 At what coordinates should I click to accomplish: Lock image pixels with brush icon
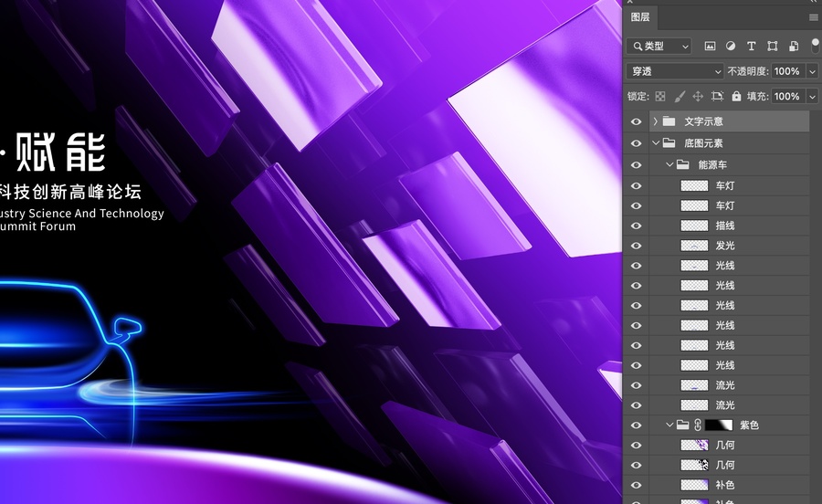(680, 97)
